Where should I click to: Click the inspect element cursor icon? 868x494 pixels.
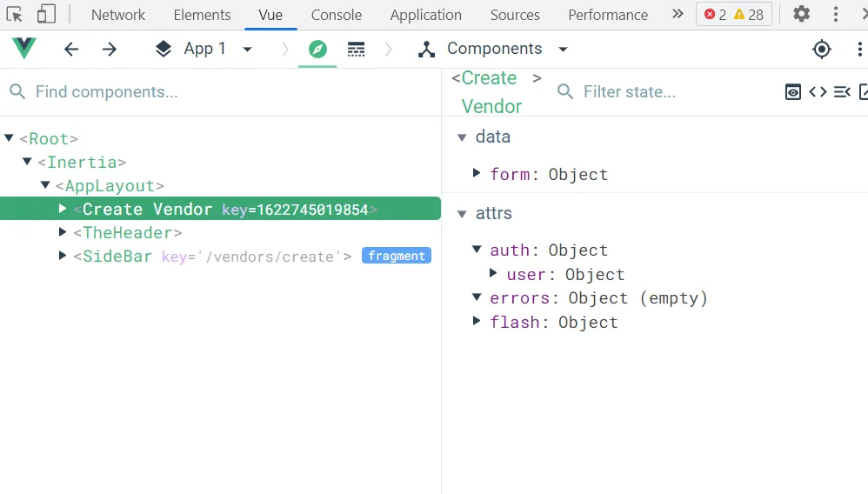coord(14,14)
